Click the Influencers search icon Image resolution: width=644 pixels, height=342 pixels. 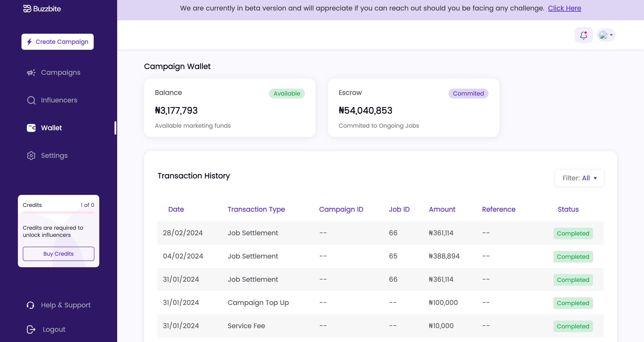31,100
